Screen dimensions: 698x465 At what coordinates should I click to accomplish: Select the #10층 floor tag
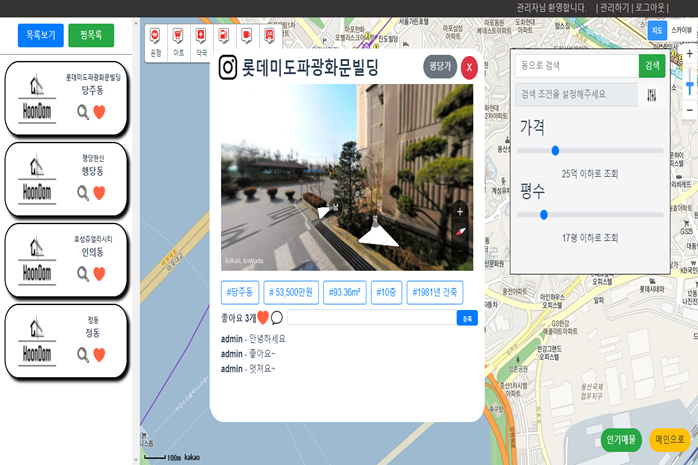point(386,292)
